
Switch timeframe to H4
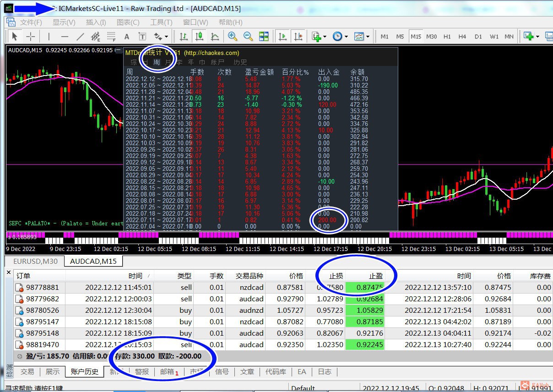click(462, 37)
